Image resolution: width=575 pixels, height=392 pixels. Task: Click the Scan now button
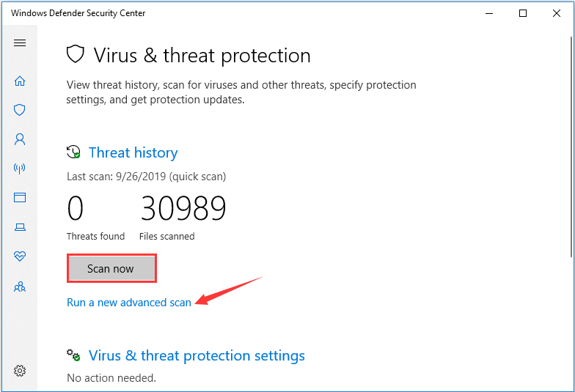tap(111, 268)
